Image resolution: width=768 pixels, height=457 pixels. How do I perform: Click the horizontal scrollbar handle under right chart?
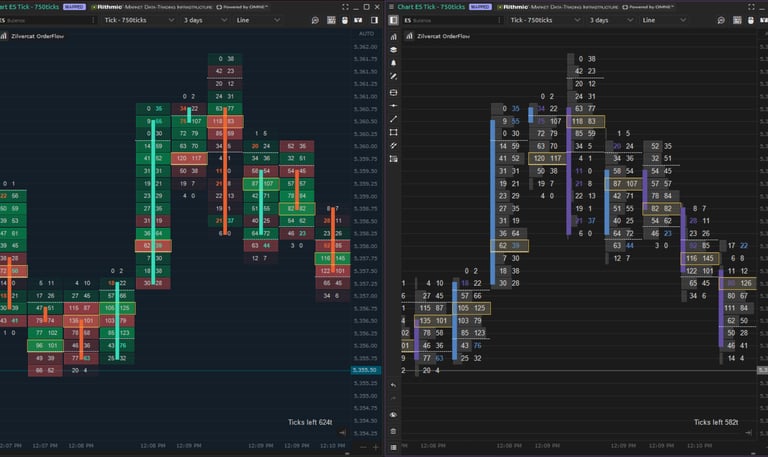(753, 454)
